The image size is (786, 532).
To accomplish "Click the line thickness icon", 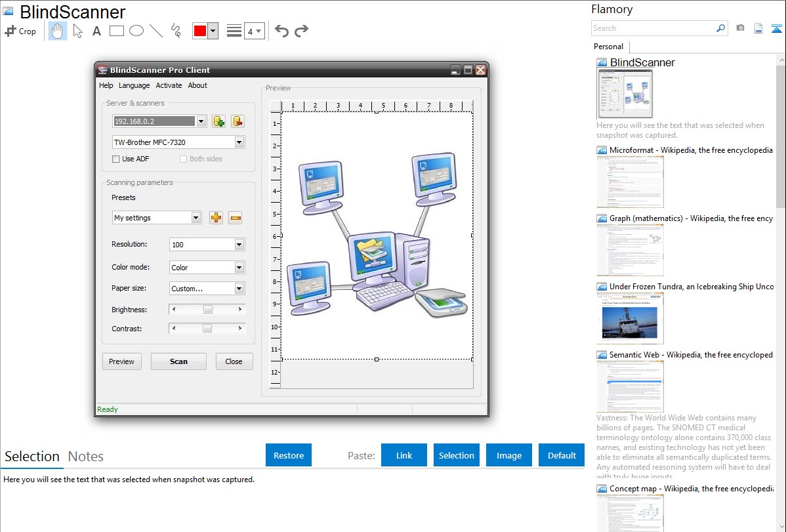I will pyautogui.click(x=234, y=31).
